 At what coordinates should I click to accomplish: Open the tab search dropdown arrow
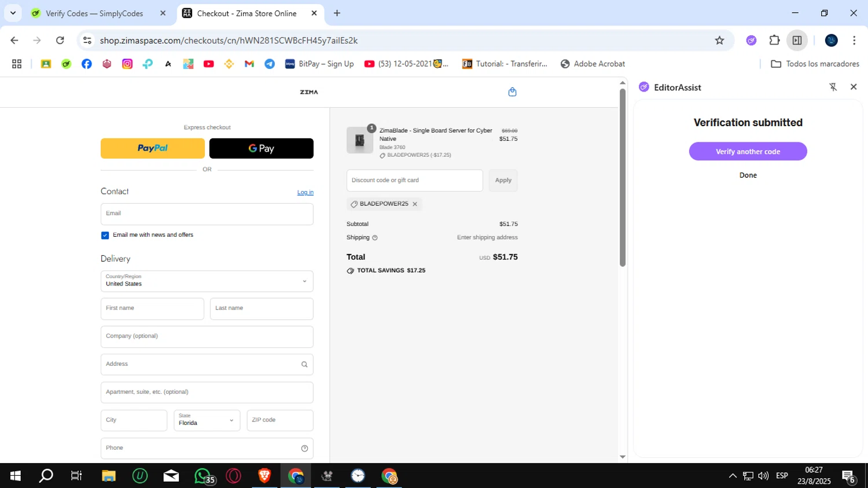click(13, 13)
